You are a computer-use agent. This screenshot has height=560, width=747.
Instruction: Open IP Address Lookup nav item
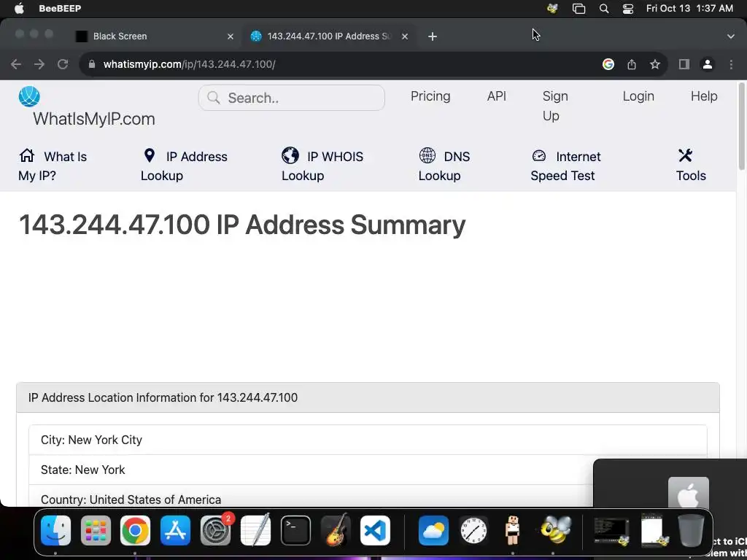(184, 166)
